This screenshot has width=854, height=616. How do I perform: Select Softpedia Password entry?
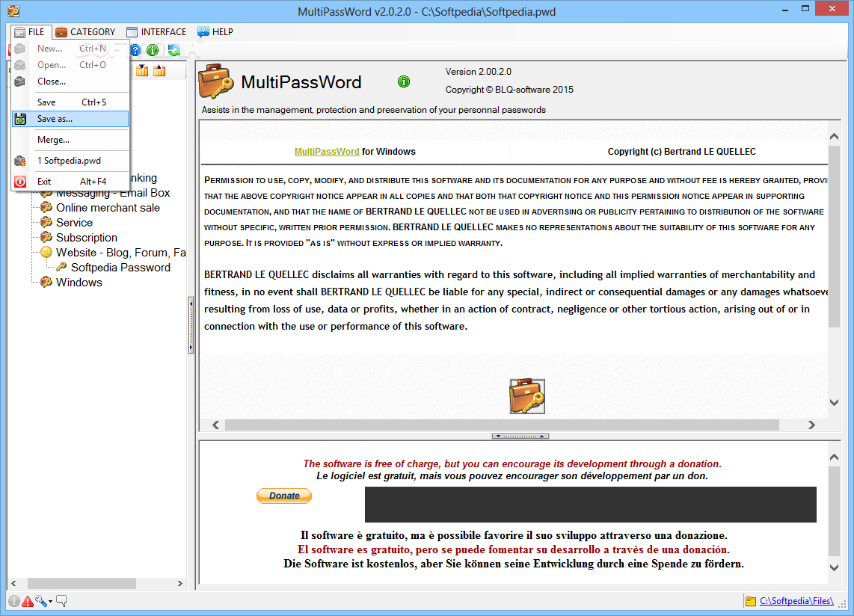click(120, 268)
